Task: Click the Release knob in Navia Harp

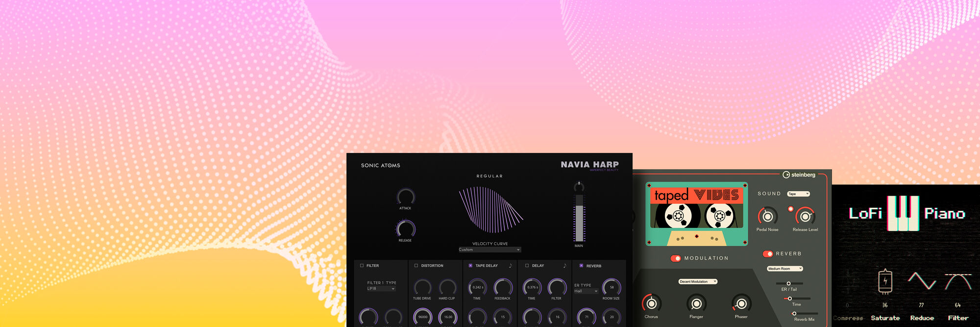Action: (405, 229)
